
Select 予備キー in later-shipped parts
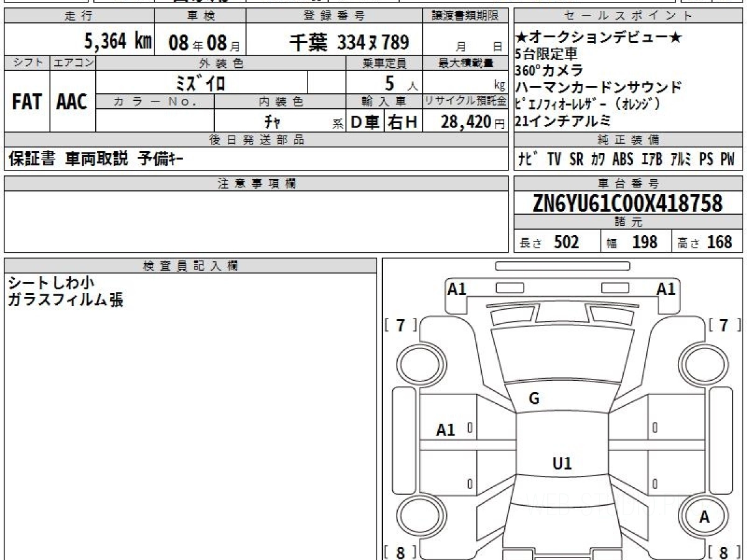tap(161, 159)
